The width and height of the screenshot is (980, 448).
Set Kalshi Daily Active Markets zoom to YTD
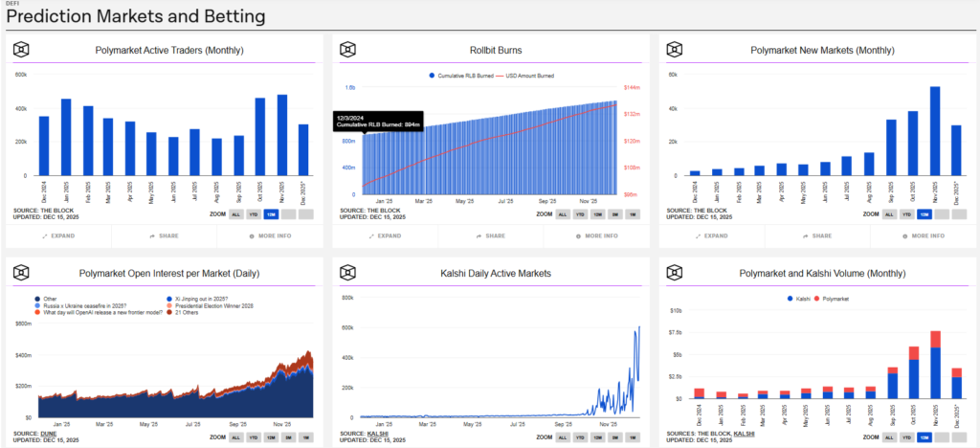coord(580,437)
